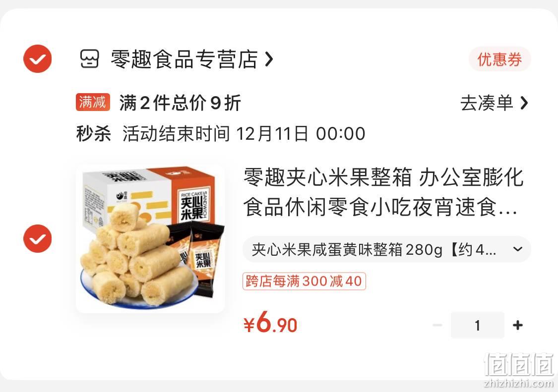Click the shop storefront icon

89,59
